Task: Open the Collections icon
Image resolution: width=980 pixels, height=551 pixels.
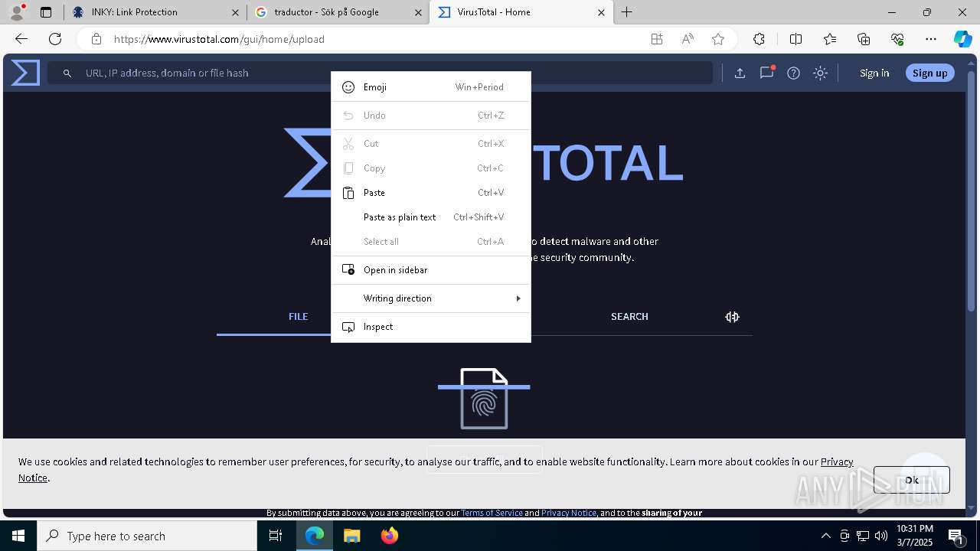Action: pyautogui.click(x=864, y=39)
